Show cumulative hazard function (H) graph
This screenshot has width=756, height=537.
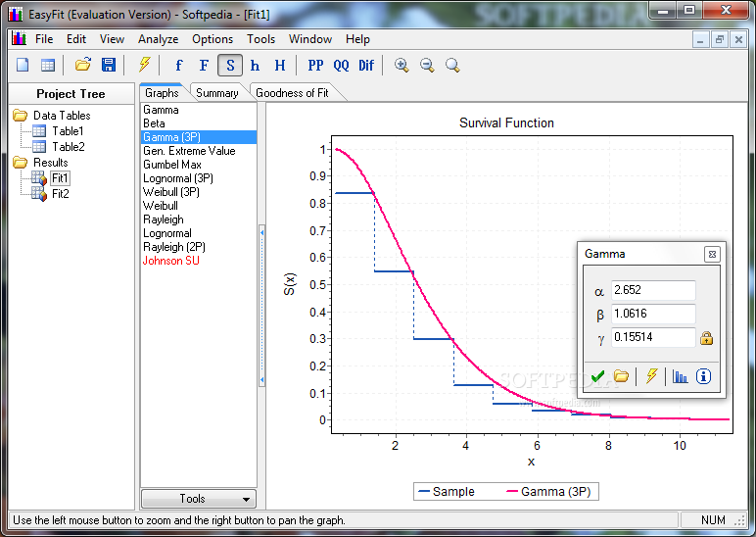coord(280,65)
